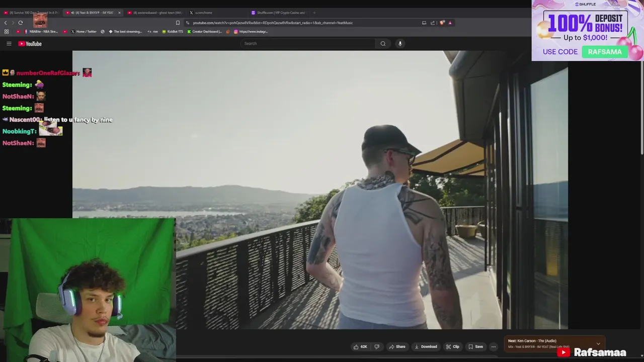
Task: Switch to the xaviersobased ghost town tab
Action: pyautogui.click(x=155, y=13)
